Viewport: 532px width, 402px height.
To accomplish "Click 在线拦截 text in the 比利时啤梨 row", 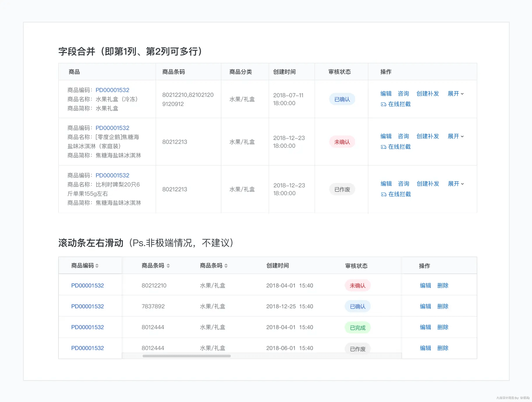I will [400, 194].
